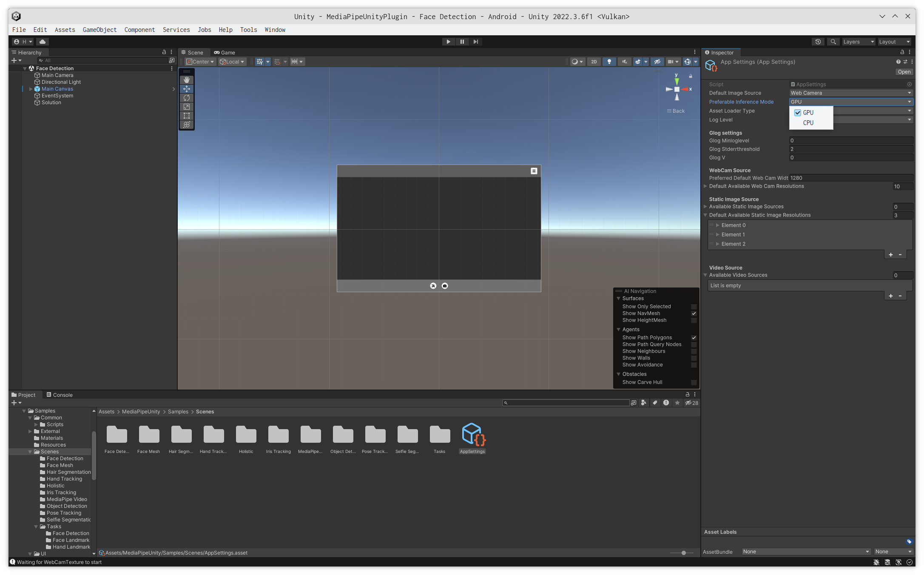
Task: Click the Play button
Action: pyautogui.click(x=448, y=42)
